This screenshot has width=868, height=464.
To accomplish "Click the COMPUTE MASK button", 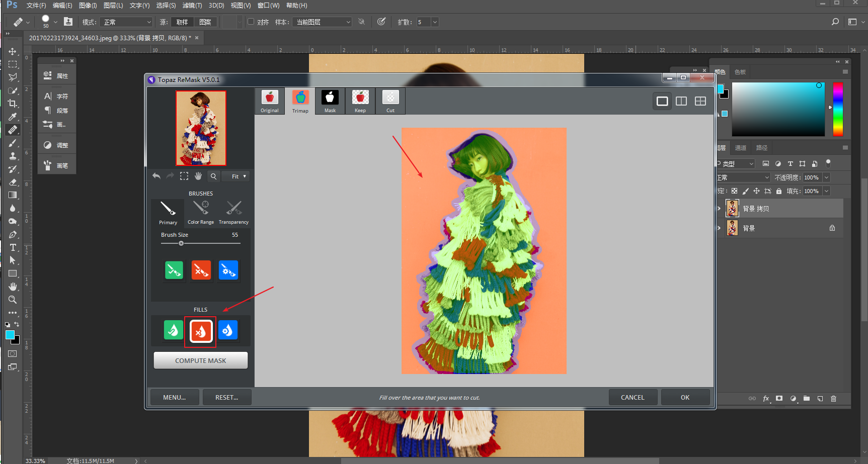I will click(x=201, y=360).
